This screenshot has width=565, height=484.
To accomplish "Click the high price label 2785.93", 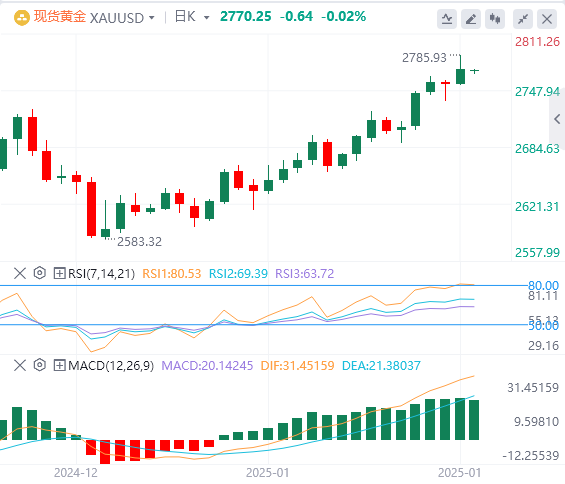I will [424, 58].
